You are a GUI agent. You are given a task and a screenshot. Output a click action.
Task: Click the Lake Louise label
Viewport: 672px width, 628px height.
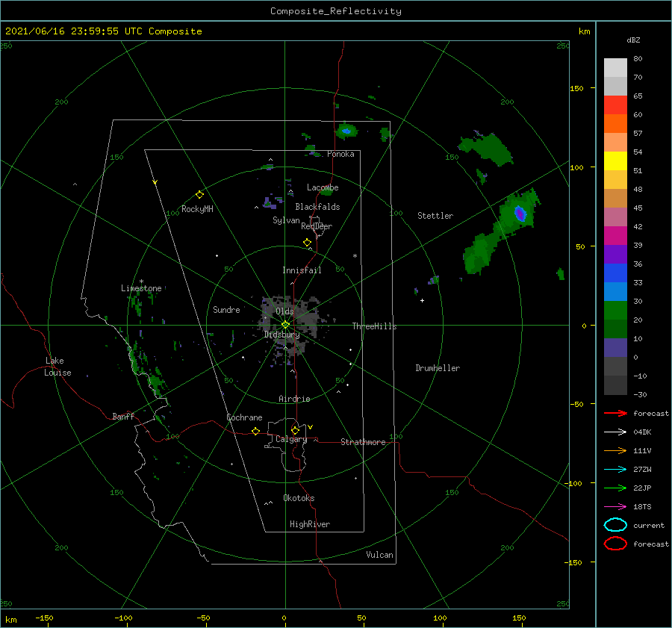[x=57, y=367]
